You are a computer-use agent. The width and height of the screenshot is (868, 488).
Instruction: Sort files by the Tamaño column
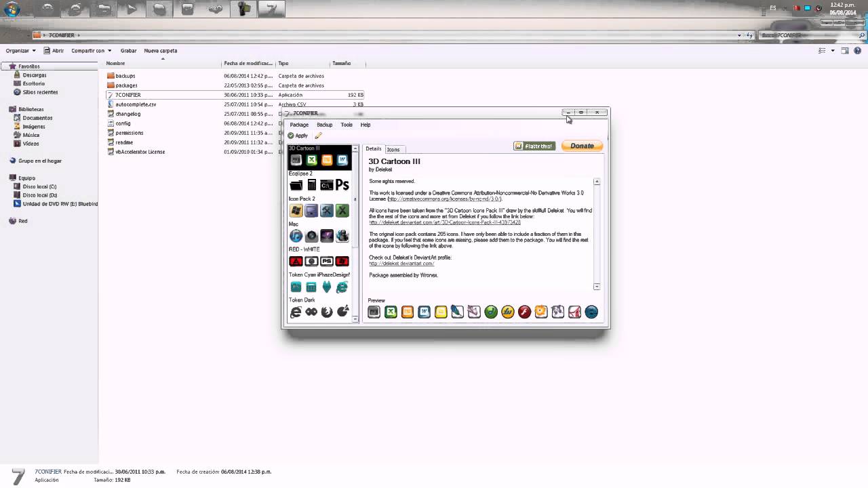point(348,64)
